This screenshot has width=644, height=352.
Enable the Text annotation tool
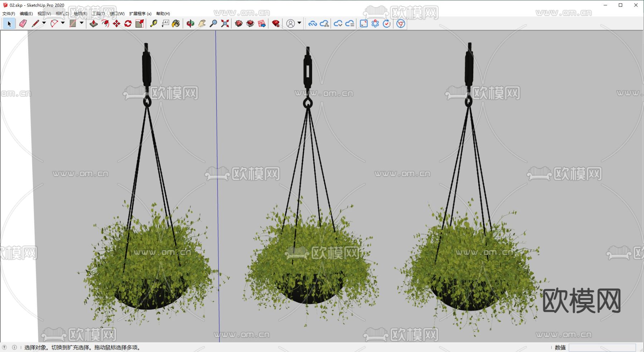pyautogui.click(x=165, y=24)
